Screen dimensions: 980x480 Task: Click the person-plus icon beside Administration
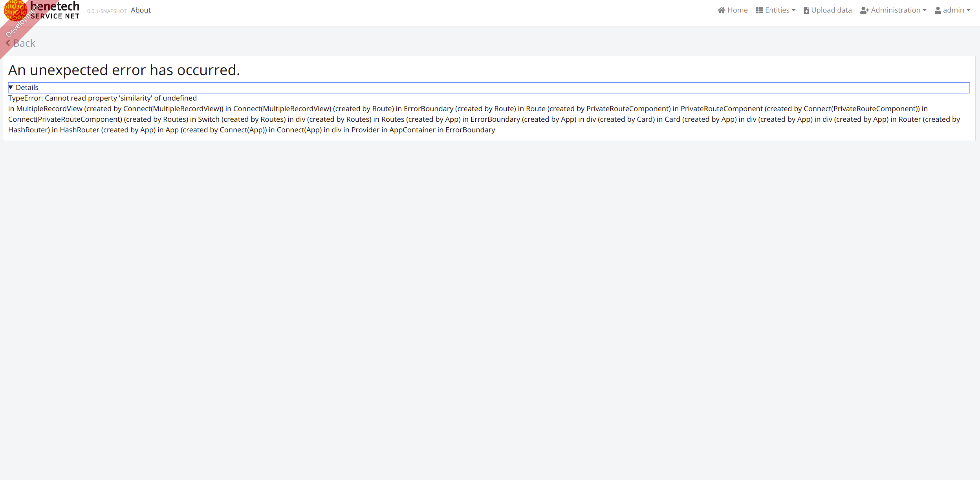[863, 10]
